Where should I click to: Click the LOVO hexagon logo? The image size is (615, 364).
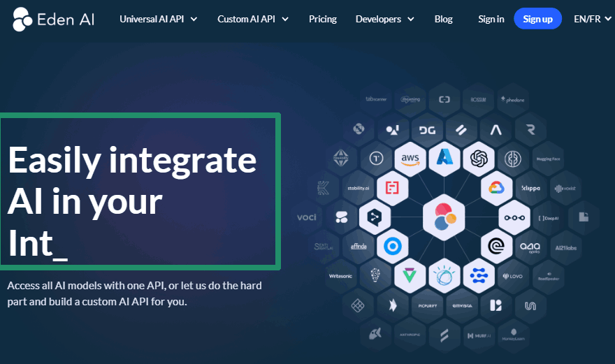(x=513, y=276)
